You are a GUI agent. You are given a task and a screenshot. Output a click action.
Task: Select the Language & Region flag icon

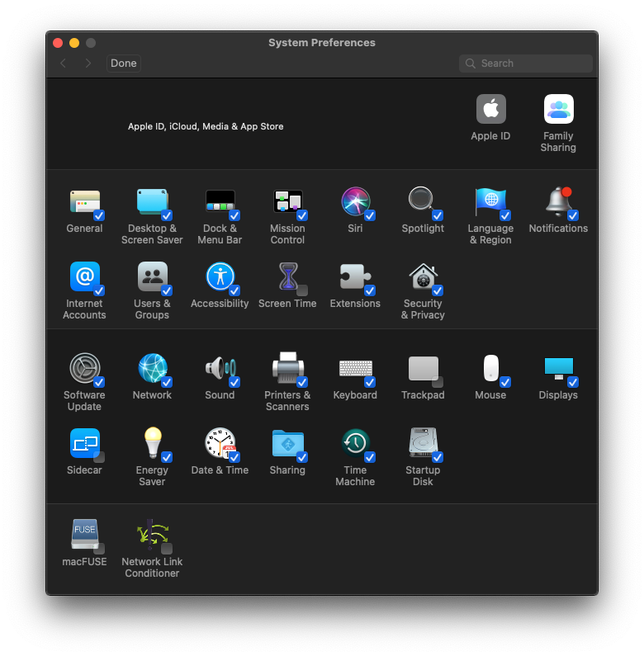[x=490, y=201]
